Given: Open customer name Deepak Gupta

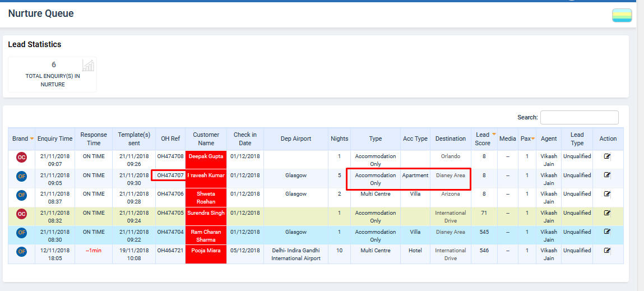Looking at the screenshot, I should 206,156.
